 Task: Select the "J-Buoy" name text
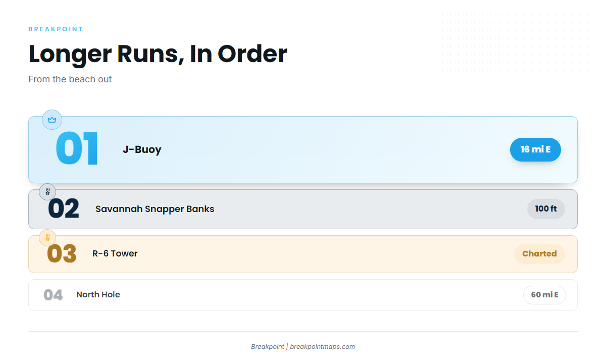coord(142,149)
